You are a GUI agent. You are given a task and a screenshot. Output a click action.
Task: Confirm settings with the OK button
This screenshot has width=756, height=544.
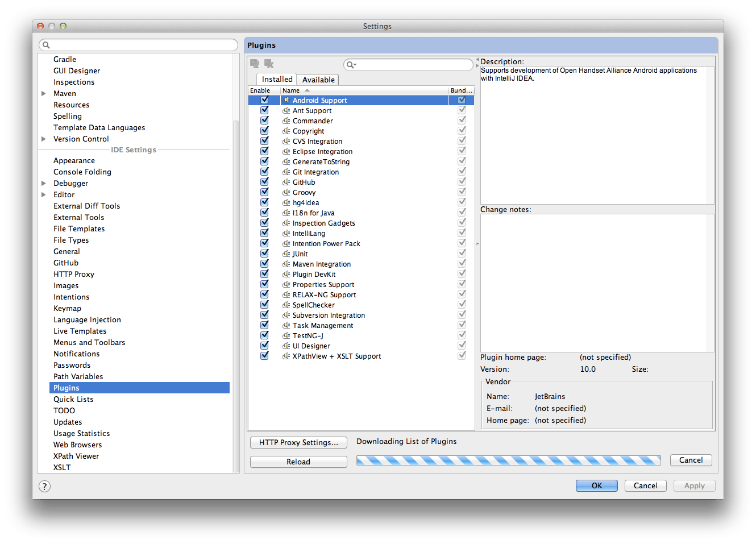tap(596, 486)
